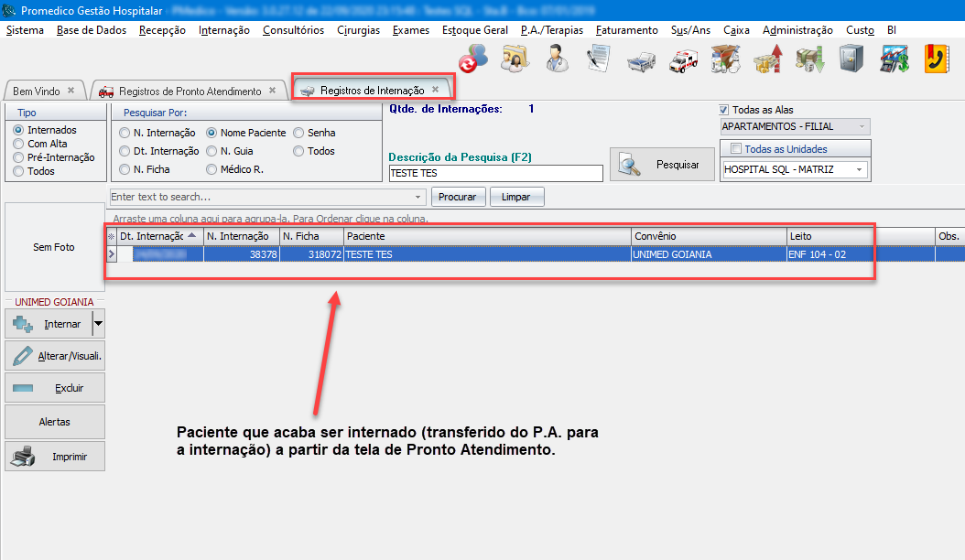Viewport: 965px width, 560px height.
Task: Open the document with pen toolbar icon
Action: click(598, 60)
